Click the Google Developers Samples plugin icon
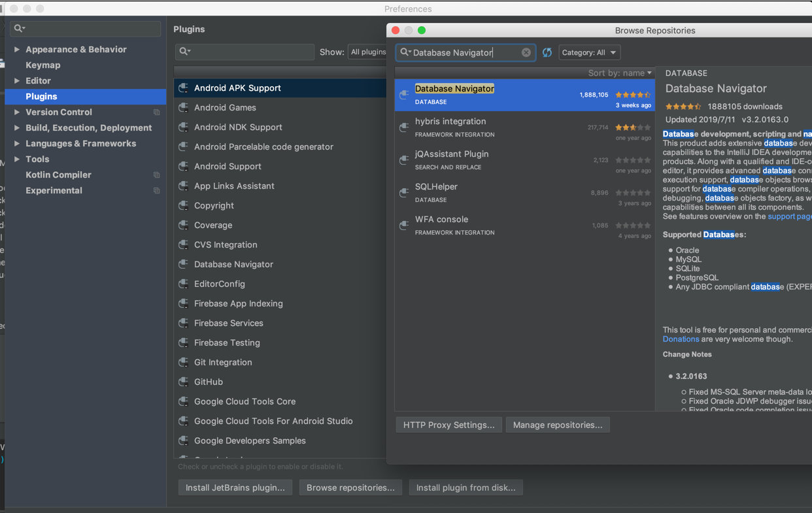 pyautogui.click(x=184, y=441)
